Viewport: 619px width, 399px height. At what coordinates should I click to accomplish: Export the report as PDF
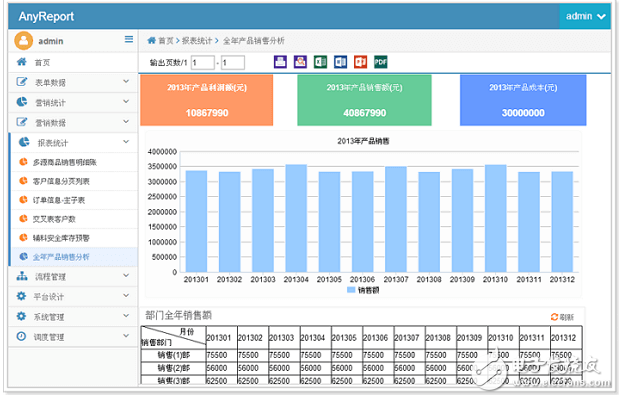[381, 62]
